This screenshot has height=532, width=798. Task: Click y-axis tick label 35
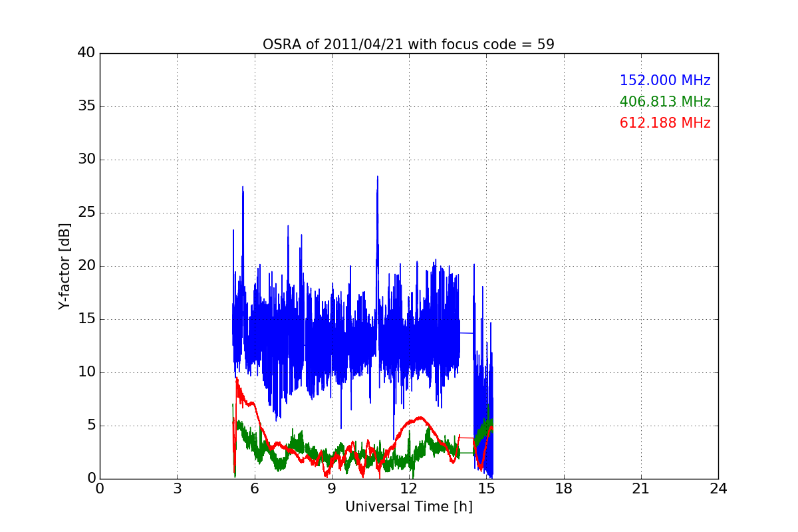click(88, 106)
